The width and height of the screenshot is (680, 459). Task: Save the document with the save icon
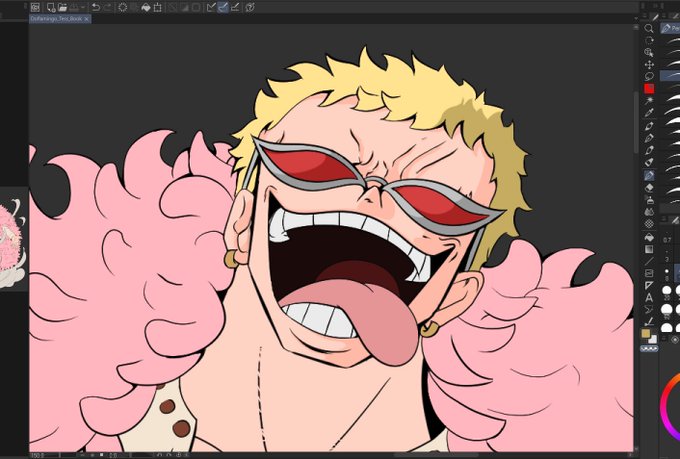(x=73, y=7)
